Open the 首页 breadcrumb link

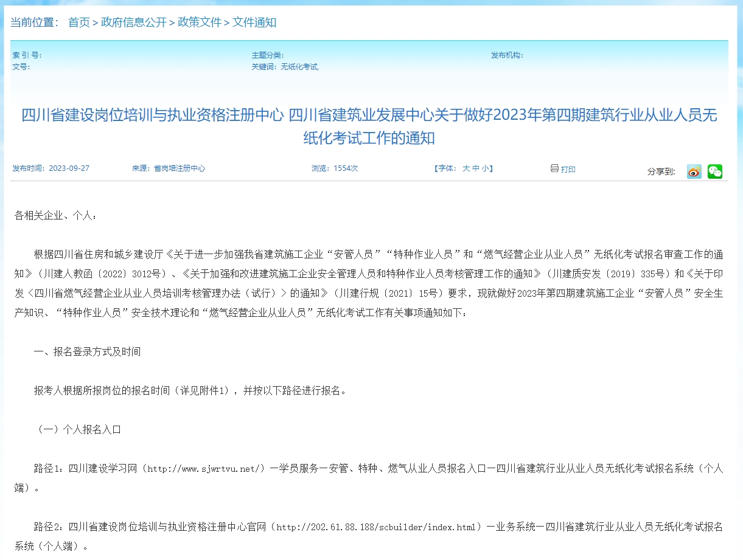[78, 23]
